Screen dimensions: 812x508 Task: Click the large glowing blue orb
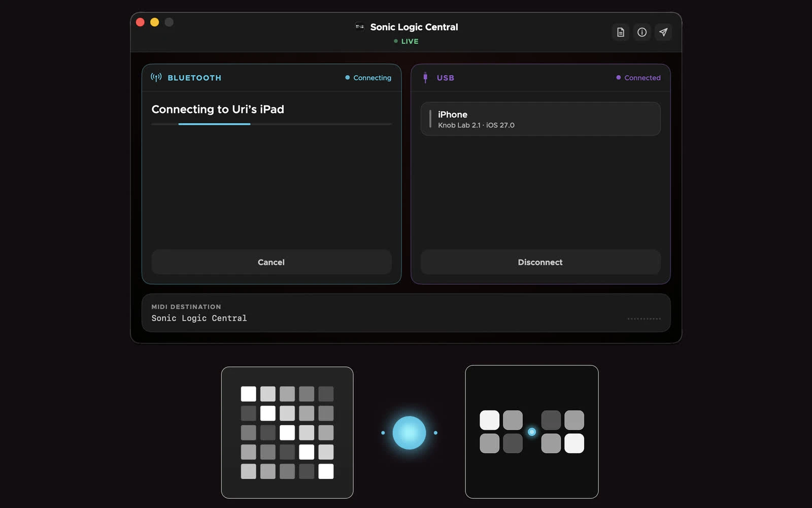coord(409,433)
